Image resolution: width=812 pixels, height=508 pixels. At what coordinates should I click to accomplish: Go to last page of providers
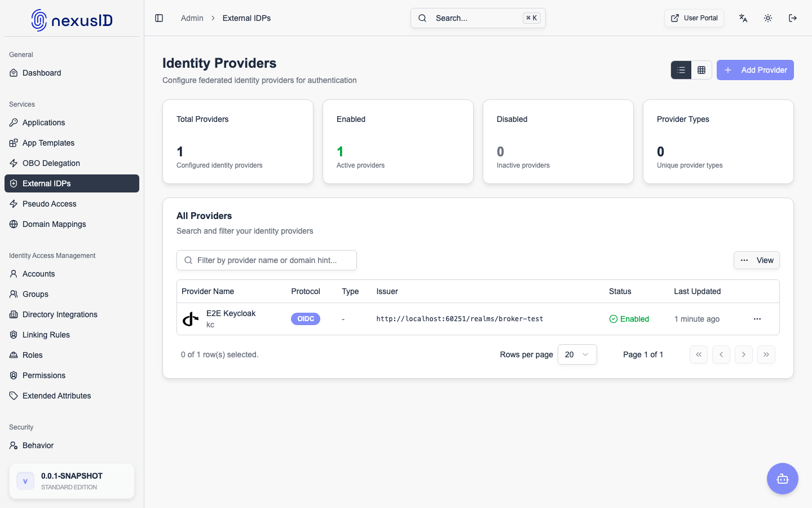coord(766,354)
